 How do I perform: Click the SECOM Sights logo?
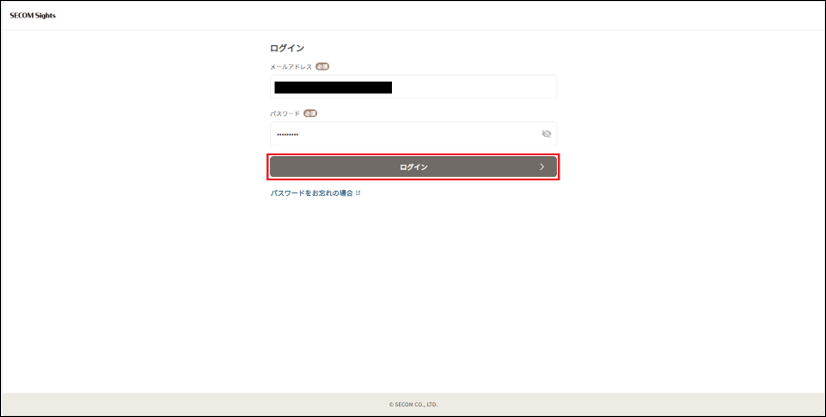(33, 15)
